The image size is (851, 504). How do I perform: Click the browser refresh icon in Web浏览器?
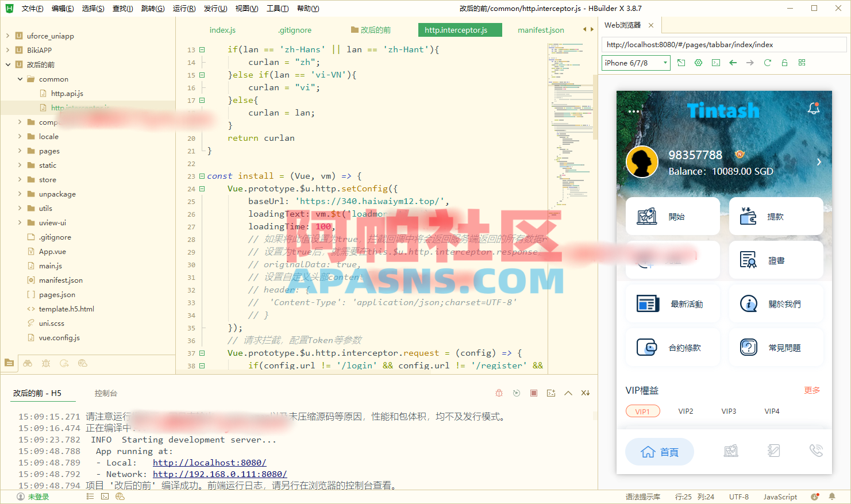pos(767,63)
